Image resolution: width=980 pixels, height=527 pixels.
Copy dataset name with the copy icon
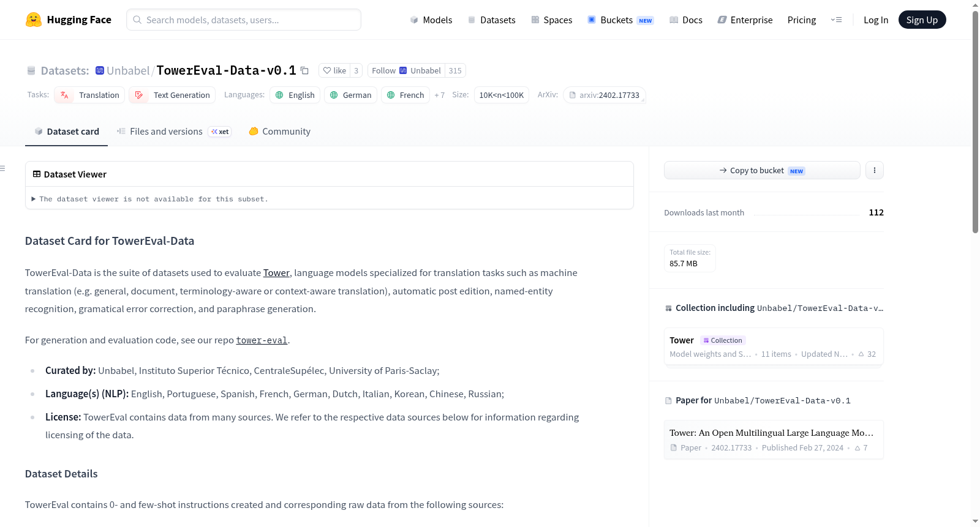pos(304,70)
